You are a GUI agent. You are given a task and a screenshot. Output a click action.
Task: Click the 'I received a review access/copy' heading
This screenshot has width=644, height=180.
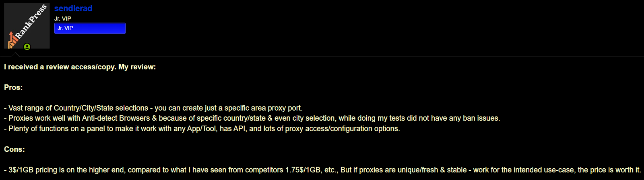pos(80,67)
